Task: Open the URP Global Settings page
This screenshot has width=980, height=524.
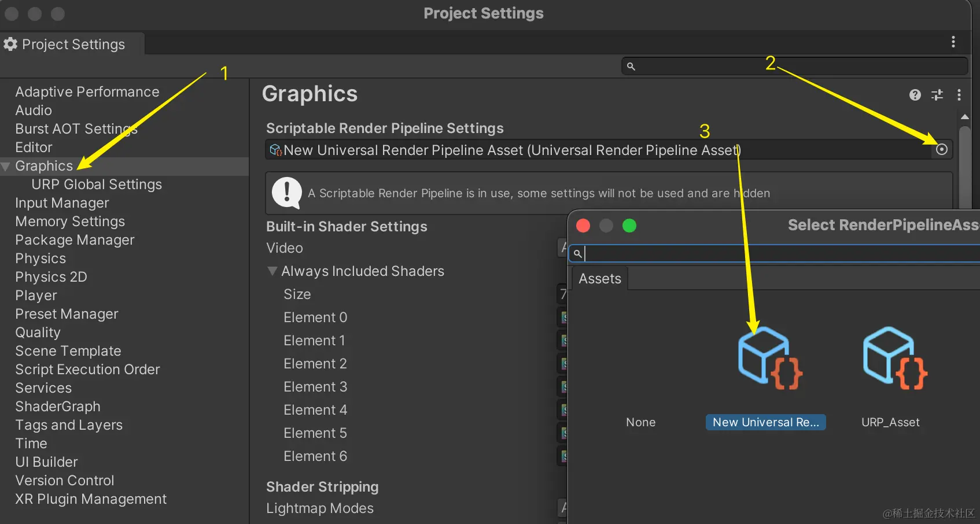Action: (97, 184)
